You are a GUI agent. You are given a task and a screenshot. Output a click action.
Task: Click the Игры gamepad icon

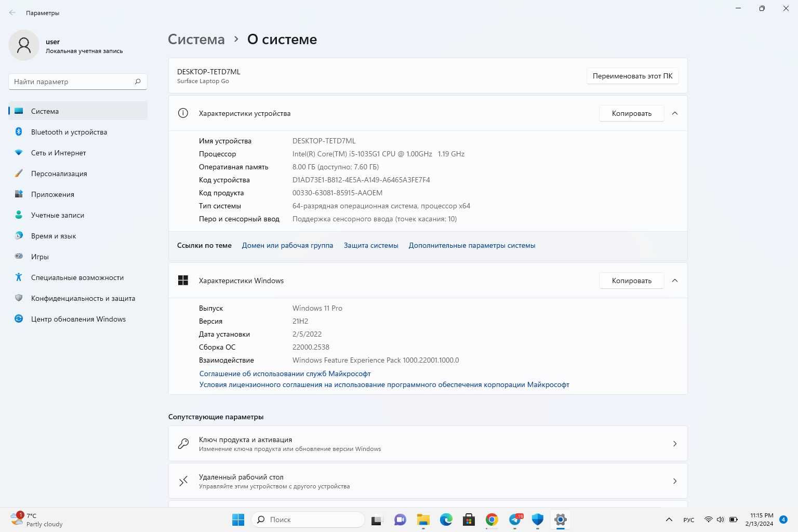click(x=19, y=257)
